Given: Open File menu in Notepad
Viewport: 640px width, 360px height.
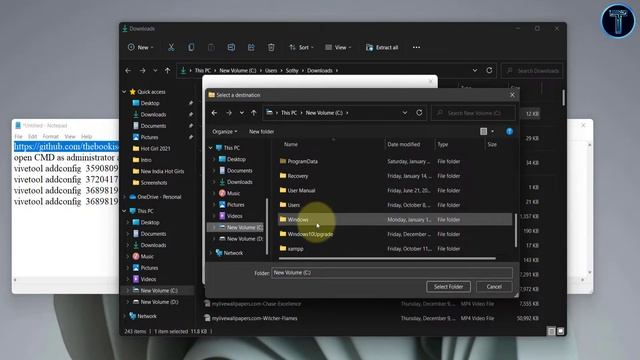Looking at the screenshot, I should tap(18, 136).
